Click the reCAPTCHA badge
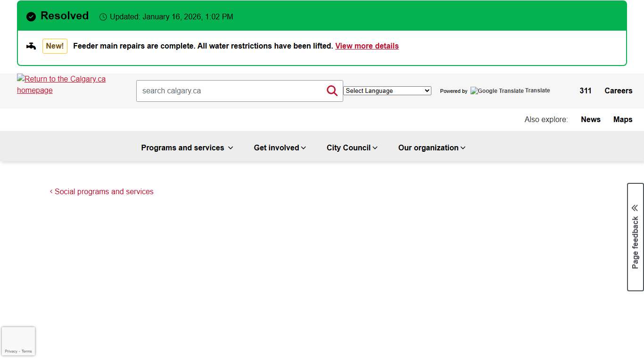644x362 pixels. pyautogui.click(x=18, y=341)
